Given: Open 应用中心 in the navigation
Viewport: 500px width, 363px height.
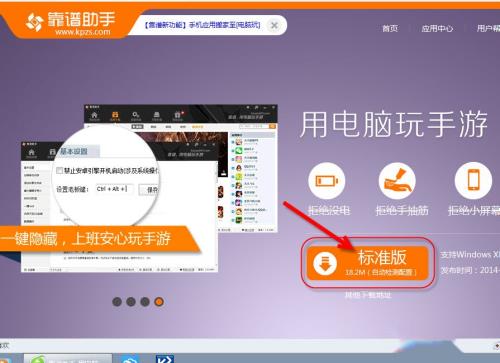Looking at the screenshot, I should point(437,28).
